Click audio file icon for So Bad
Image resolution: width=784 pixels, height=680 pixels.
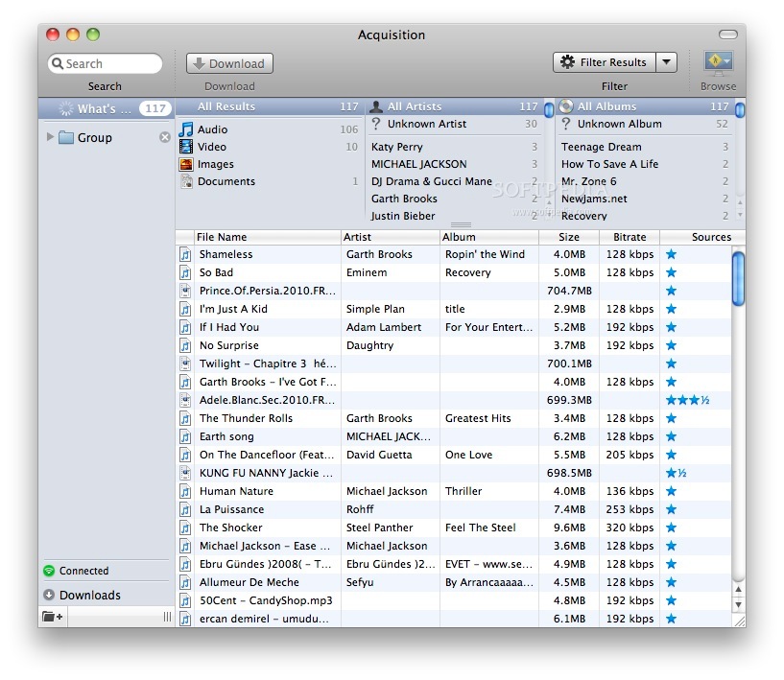pos(185,272)
